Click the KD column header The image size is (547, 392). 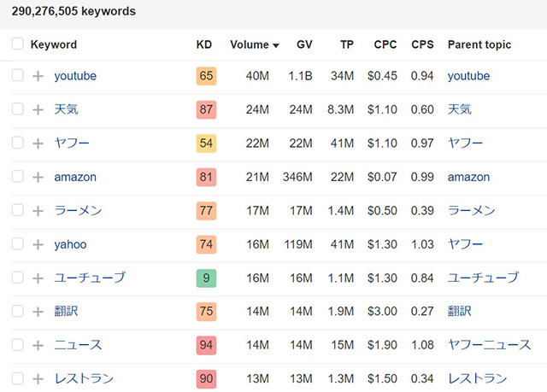coord(204,44)
